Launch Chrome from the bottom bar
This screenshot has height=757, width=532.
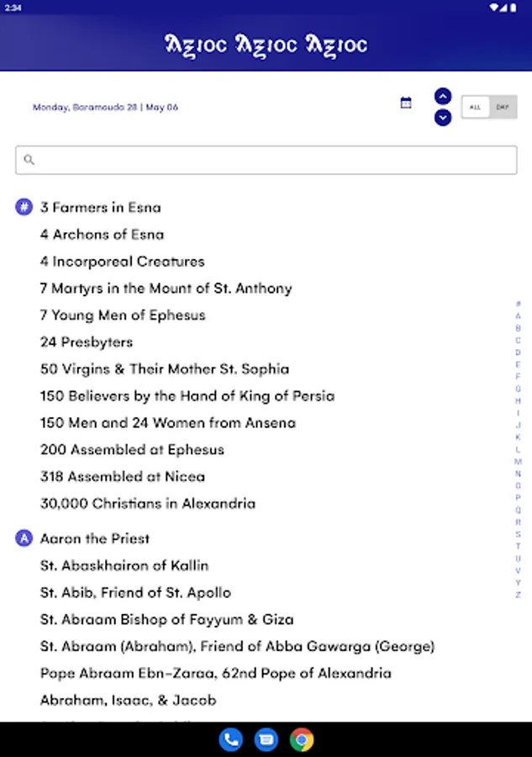301,740
